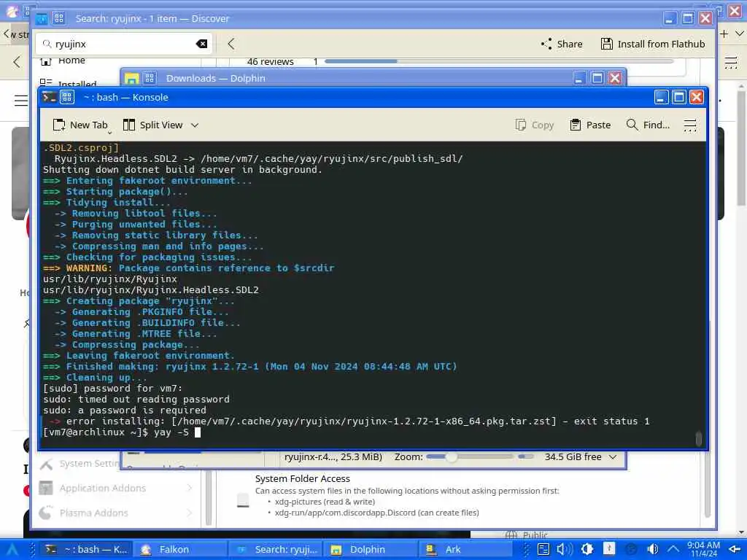The height and width of the screenshot is (560, 747).
Task: Click Share in Discover
Action: click(x=562, y=44)
